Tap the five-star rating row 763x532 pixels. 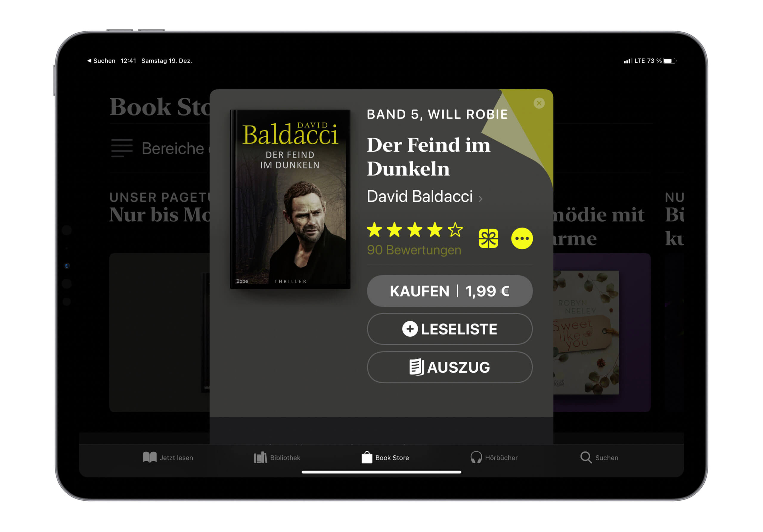[415, 230]
